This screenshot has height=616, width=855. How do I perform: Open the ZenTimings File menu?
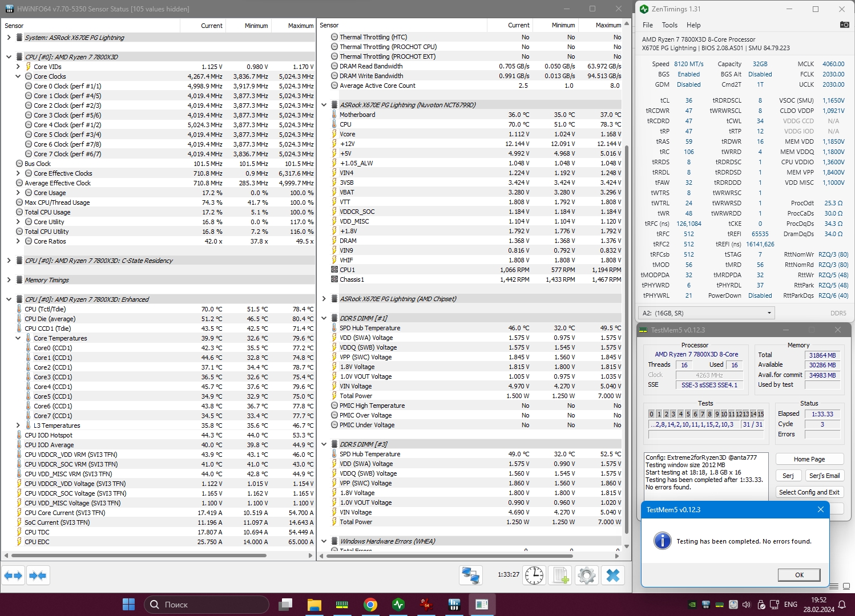(x=648, y=25)
